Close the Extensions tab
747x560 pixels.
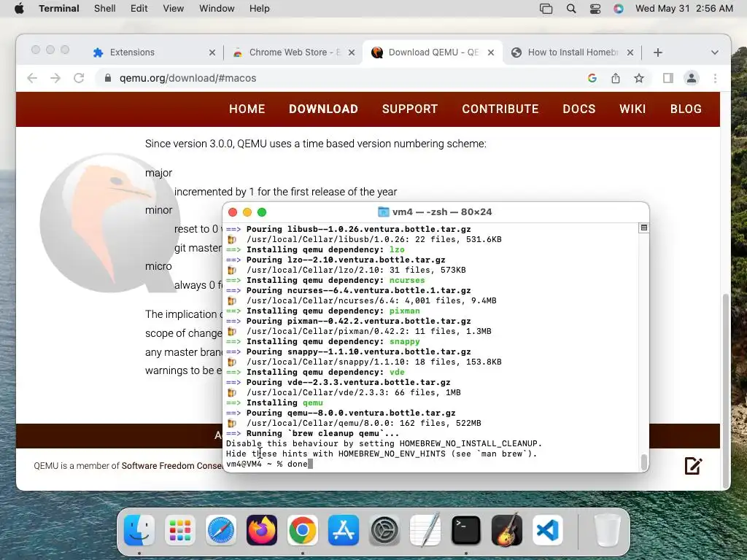[x=212, y=52]
